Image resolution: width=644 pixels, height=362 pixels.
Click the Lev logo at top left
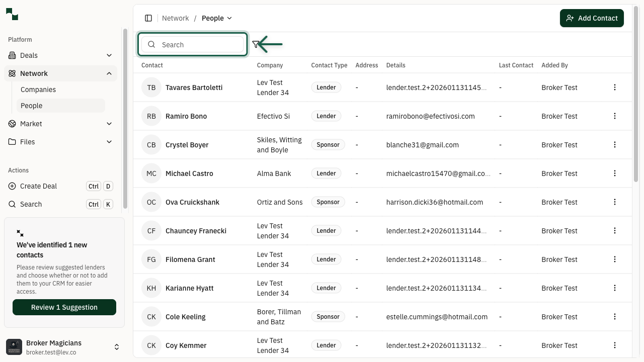[12, 14]
